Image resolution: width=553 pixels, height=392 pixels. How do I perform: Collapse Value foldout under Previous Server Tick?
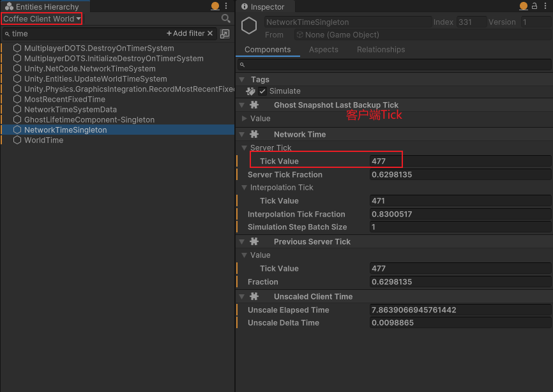pyautogui.click(x=244, y=255)
